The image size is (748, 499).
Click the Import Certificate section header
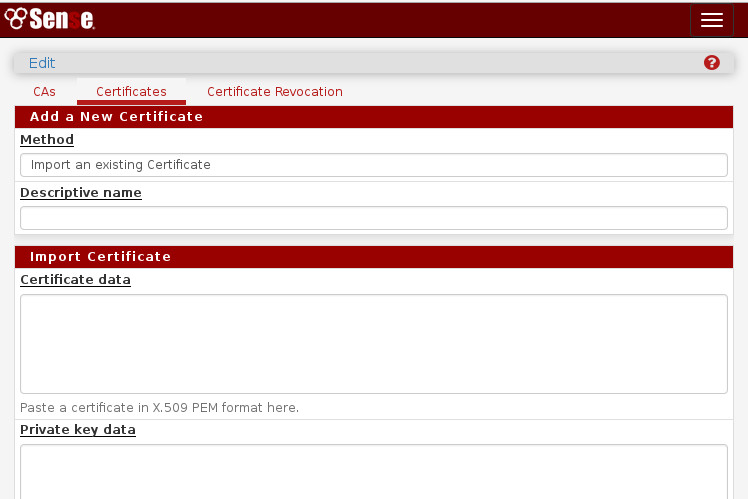100,257
